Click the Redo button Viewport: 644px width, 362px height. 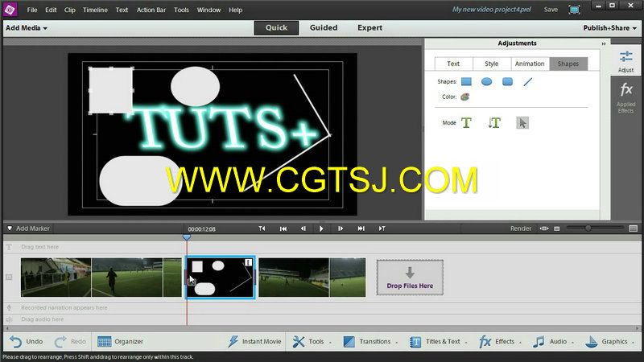[70, 341]
